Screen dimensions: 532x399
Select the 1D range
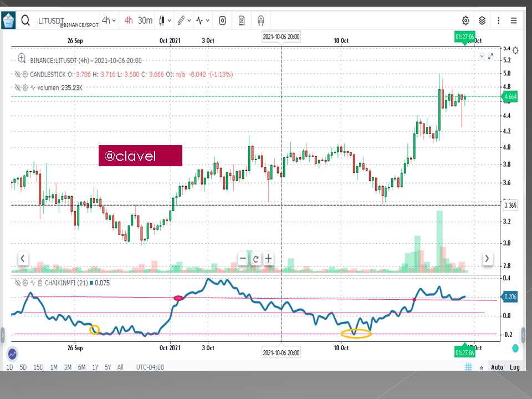(9, 367)
